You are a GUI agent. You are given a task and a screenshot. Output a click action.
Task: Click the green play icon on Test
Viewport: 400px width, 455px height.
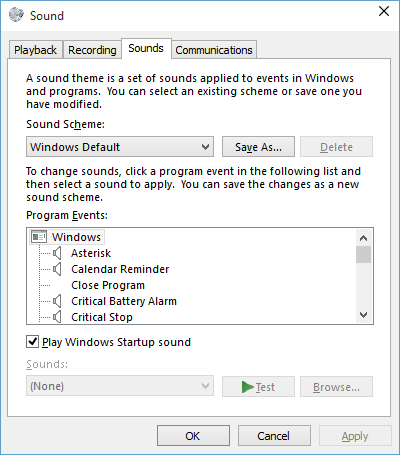coord(248,387)
